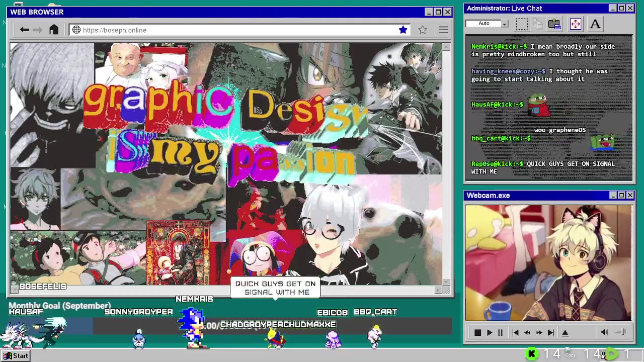The image size is (644, 362).
Task: Toggle the blue bookmark star
Action: 403,30
